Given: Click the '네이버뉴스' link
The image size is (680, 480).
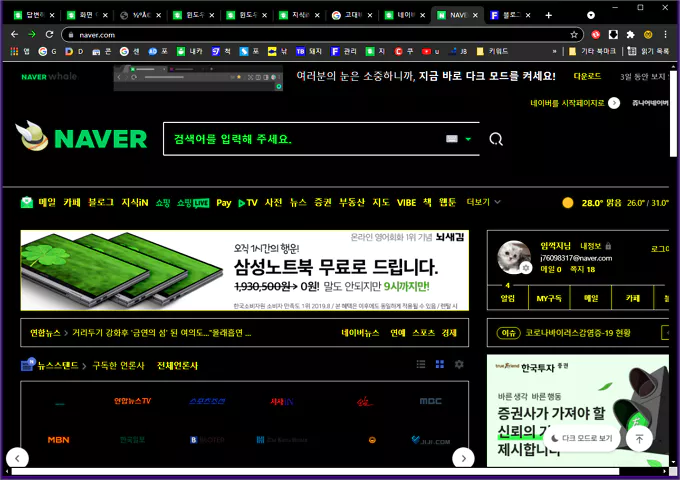Looking at the screenshot, I should click(x=360, y=333).
